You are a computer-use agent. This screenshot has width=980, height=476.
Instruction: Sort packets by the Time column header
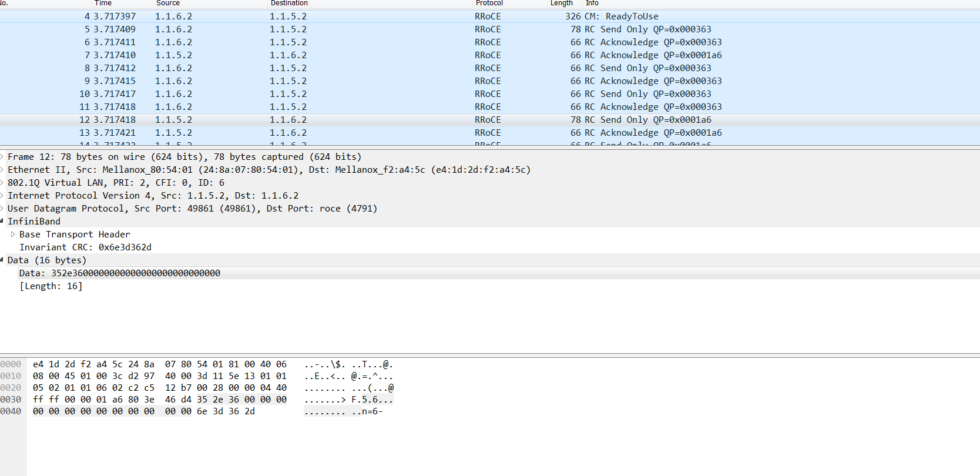[103, 4]
